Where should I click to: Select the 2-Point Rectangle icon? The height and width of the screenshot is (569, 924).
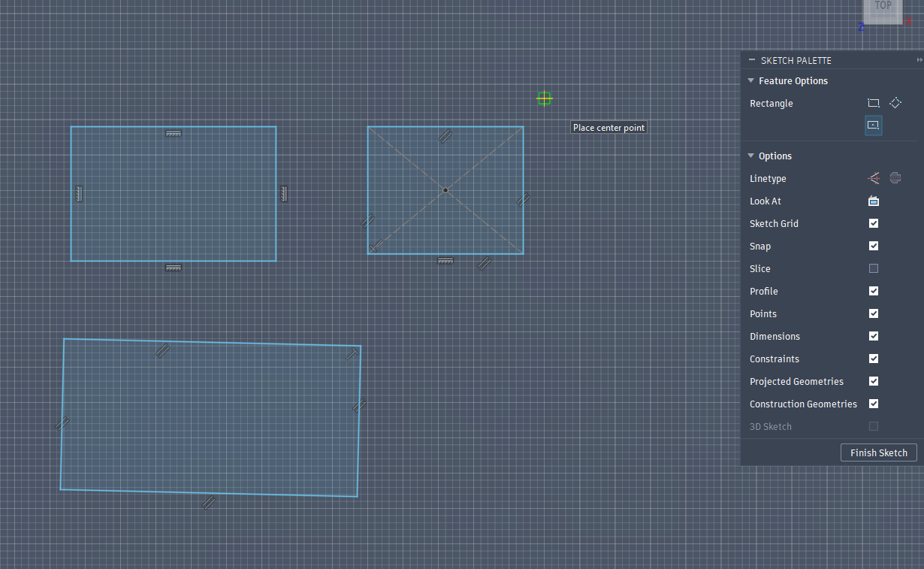pyautogui.click(x=873, y=103)
